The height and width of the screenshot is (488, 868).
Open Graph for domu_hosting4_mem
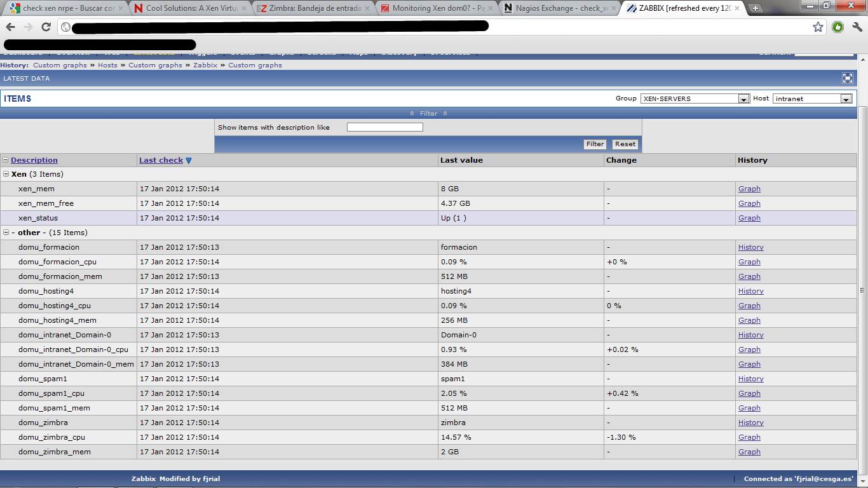tap(749, 320)
